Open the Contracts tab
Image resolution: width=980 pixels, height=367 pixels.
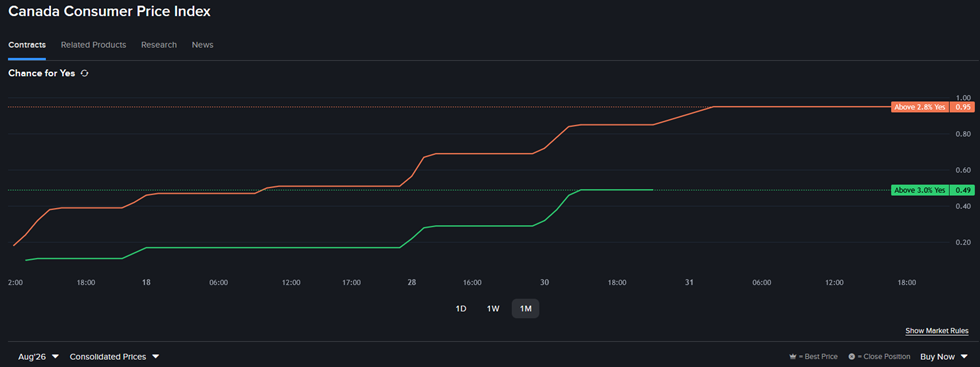(27, 45)
